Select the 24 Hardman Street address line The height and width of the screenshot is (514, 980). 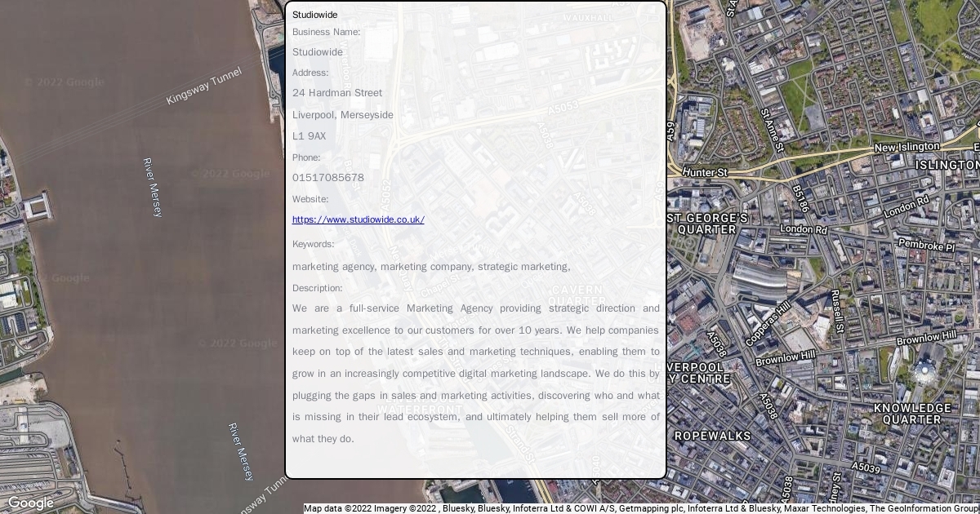point(337,93)
